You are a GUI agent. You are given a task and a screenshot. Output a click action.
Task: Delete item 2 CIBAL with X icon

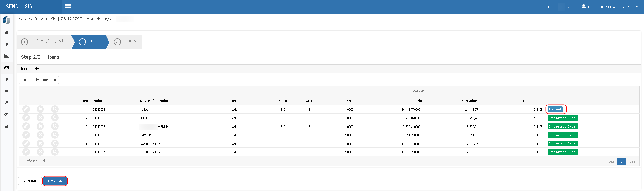pyautogui.click(x=40, y=118)
